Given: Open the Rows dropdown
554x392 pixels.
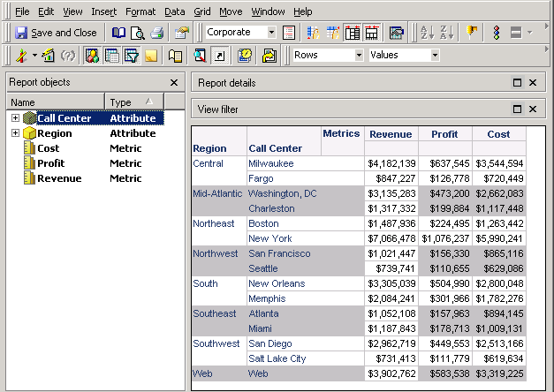Looking at the screenshot, I should tap(358, 56).
